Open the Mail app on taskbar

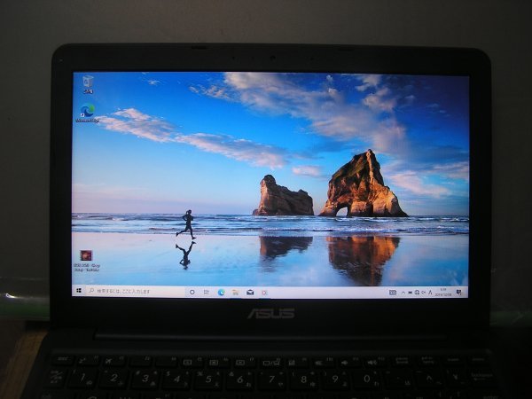coord(250,292)
